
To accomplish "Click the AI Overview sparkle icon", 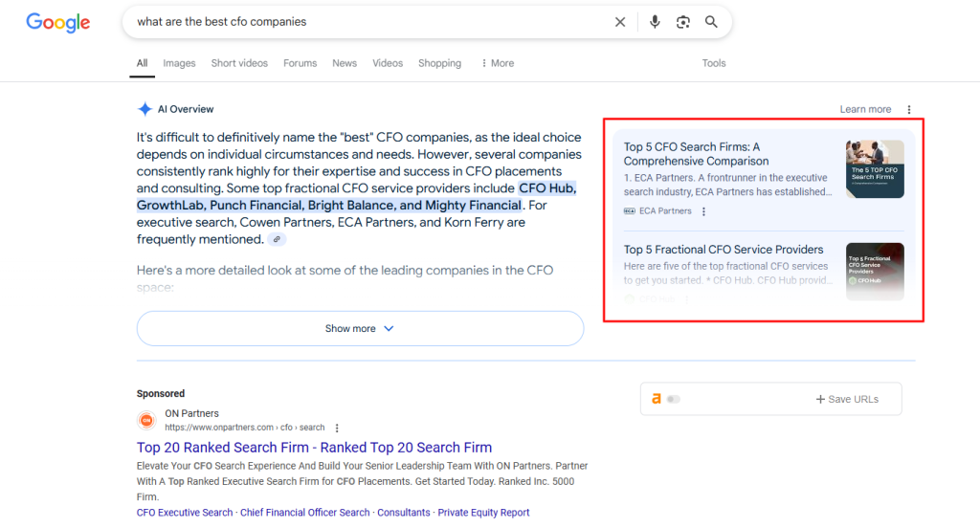I will coord(145,109).
